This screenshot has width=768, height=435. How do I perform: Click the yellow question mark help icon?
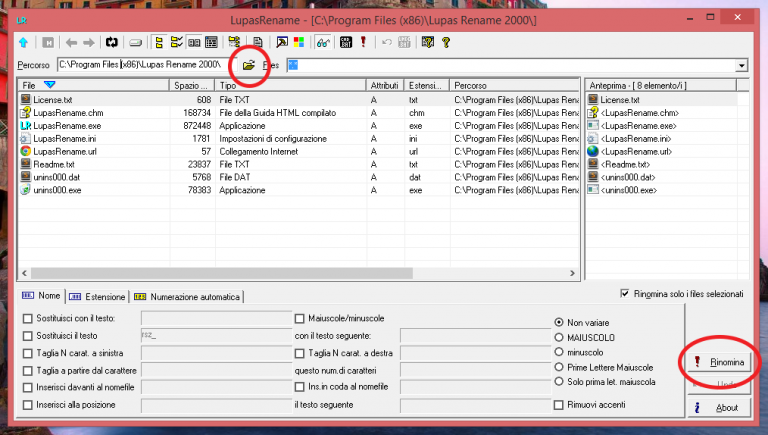[445, 42]
